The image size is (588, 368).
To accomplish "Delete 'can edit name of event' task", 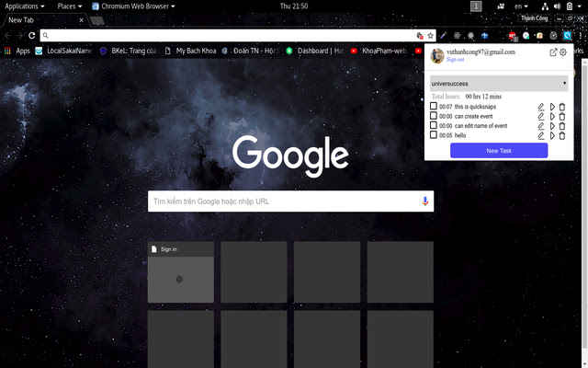I will (x=561, y=126).
